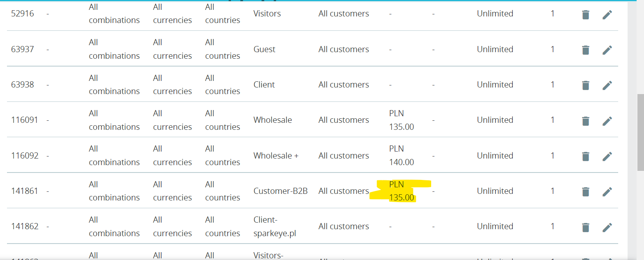Edit specific price row 141861
Image resolution: width=644 pixels, height=260 pixels.
click(607, 192)
